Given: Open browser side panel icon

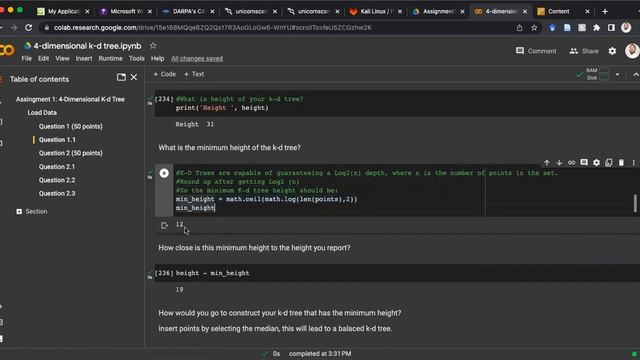Looking at the screenshot, I should point(611,28).
